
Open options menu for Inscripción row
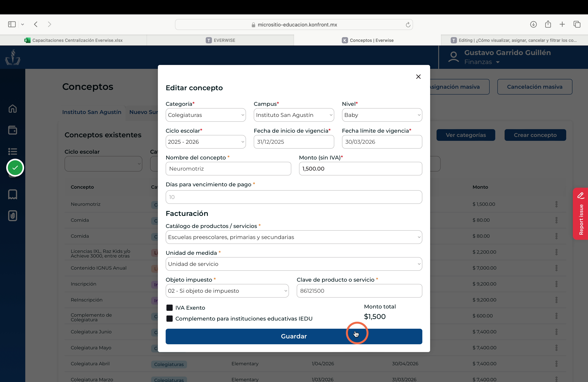(556, 284)
